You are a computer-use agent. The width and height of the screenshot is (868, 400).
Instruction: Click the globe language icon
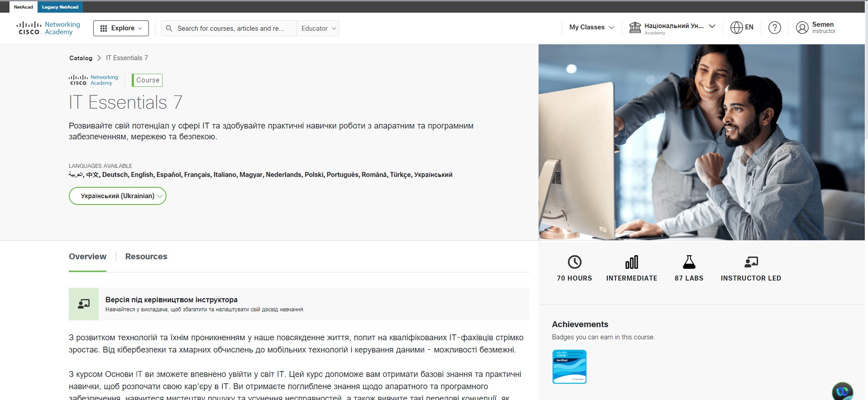[736, 28]
